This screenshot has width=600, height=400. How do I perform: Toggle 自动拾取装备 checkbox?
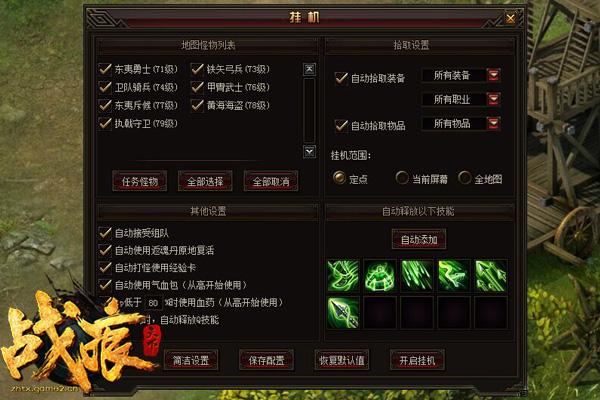[341, 78]
